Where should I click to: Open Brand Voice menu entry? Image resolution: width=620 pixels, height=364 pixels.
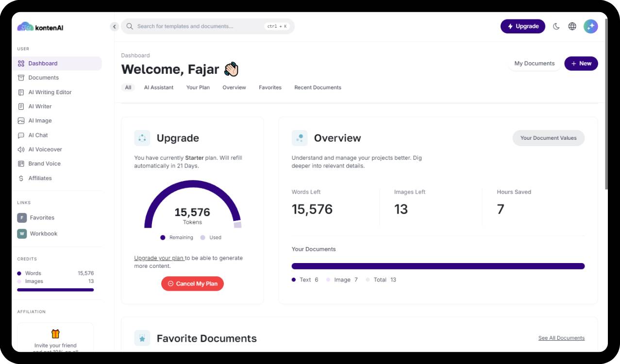click(57, 164)
